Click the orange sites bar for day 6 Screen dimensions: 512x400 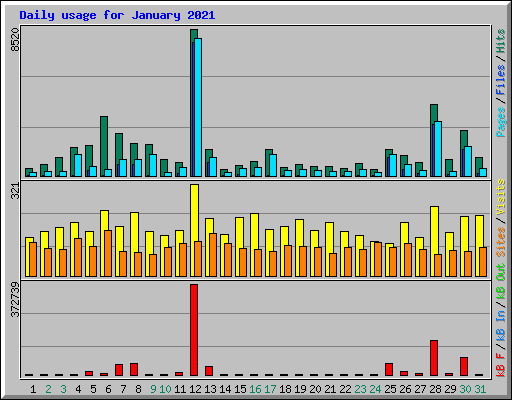[x=108, y=253]
